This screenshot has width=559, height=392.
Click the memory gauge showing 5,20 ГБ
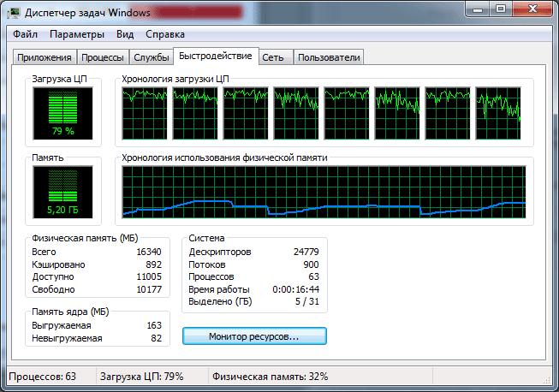coord(62,192)
